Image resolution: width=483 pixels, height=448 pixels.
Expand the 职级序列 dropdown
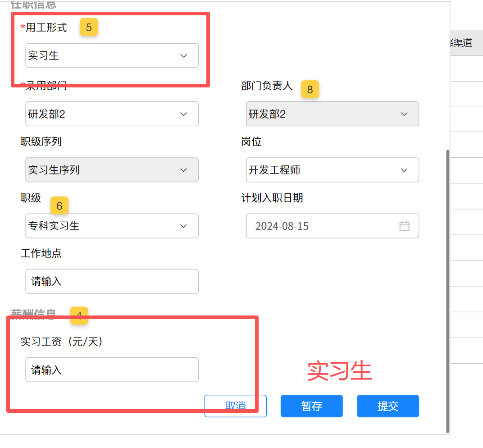[112, 170]
